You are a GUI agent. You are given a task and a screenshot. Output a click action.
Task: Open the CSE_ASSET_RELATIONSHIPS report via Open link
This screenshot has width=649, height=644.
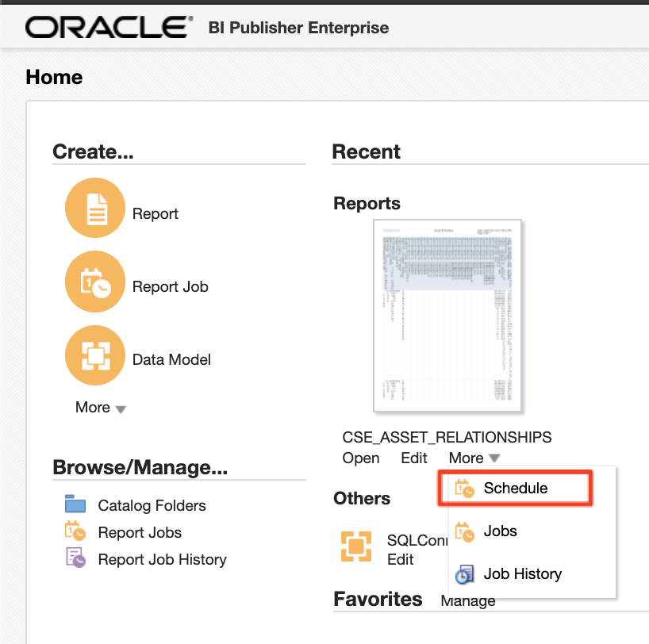point(361,458)
